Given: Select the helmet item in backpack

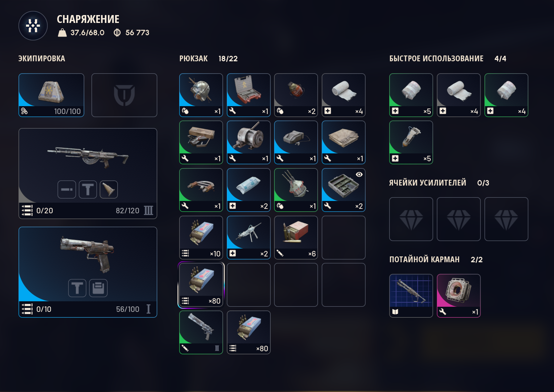Looking at the screenshot, I should click(x=201, y=95).
